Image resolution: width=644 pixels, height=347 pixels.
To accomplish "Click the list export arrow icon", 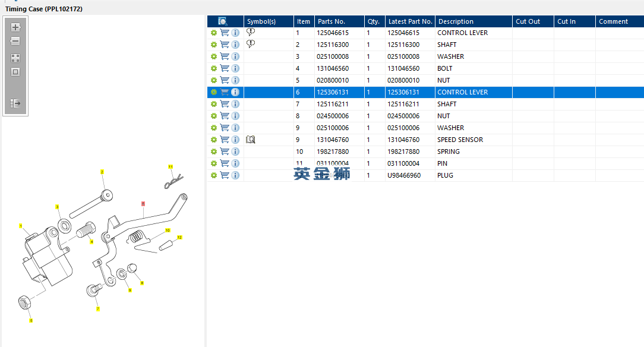I will [x=15, y=103].
